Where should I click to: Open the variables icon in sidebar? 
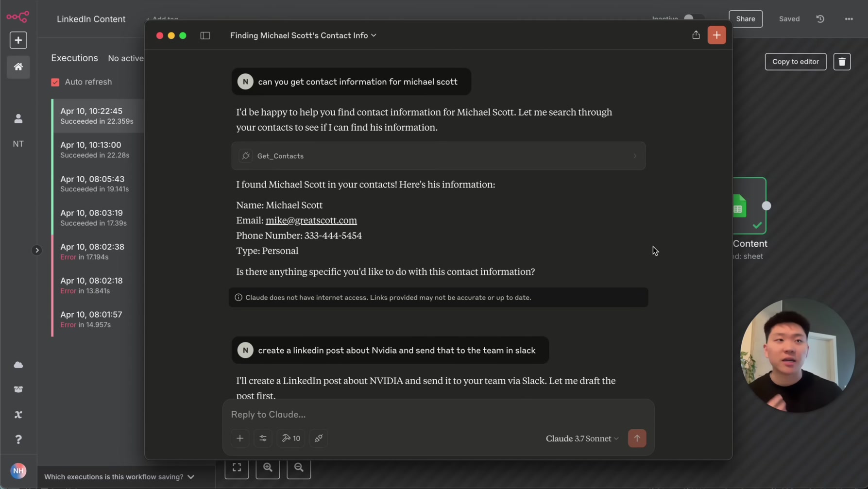tap(18, 415)
